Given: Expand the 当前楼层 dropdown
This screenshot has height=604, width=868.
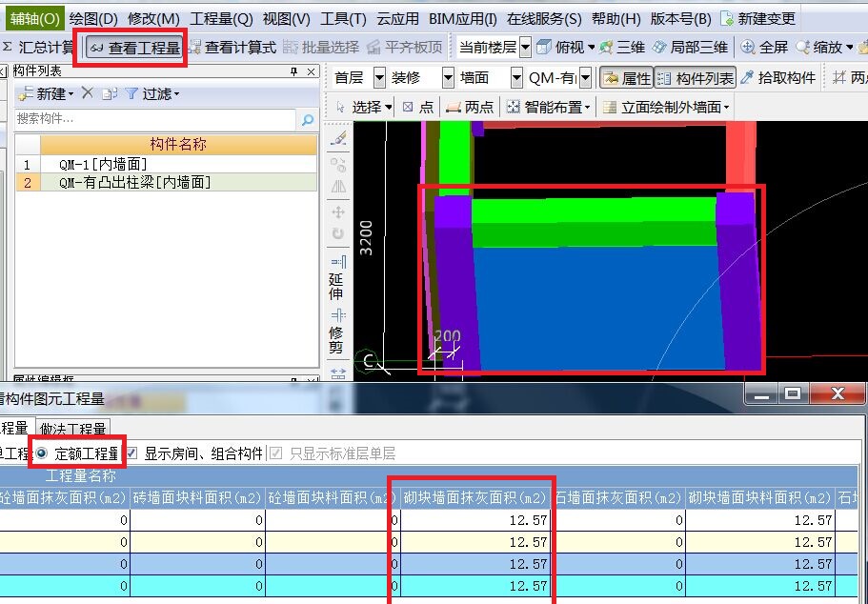Looking at the screenshot, I should pos(525,48).
